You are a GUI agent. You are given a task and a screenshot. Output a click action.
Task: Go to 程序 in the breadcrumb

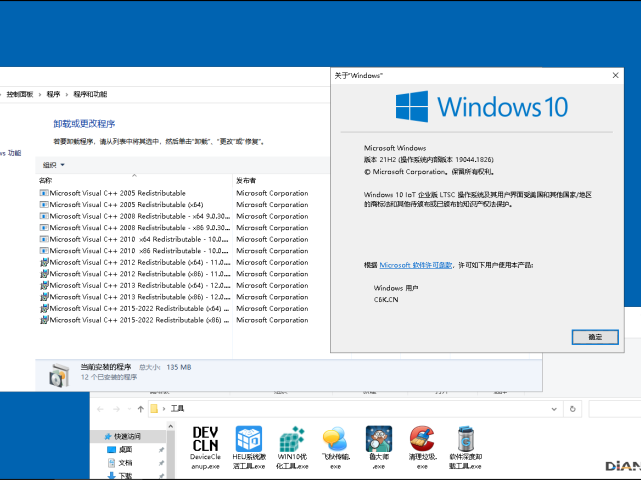pos(53,94)
